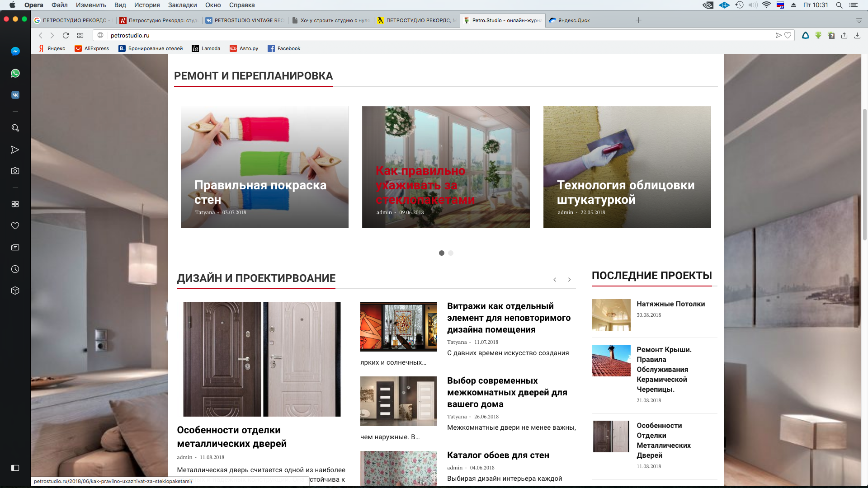868x488 pixels.
Task: Open tab menu at right of tab bar
Action: (x=859, y=20)
